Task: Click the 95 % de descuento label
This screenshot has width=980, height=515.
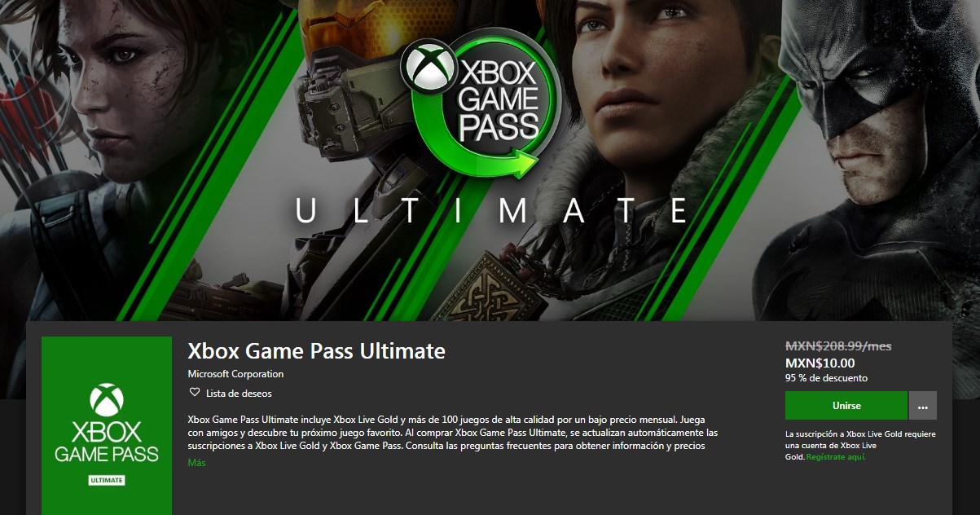Action: pyautogui.click(x=826, y=378)
